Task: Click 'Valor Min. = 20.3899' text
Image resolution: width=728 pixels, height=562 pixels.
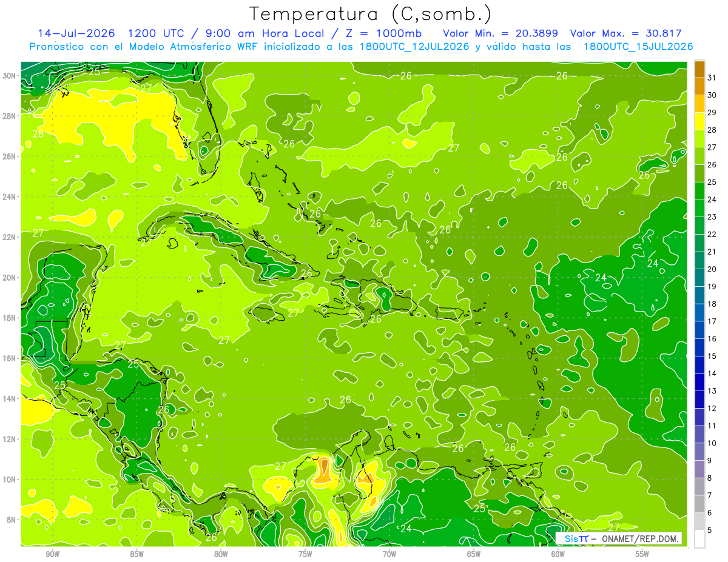Action: [500, 33]
